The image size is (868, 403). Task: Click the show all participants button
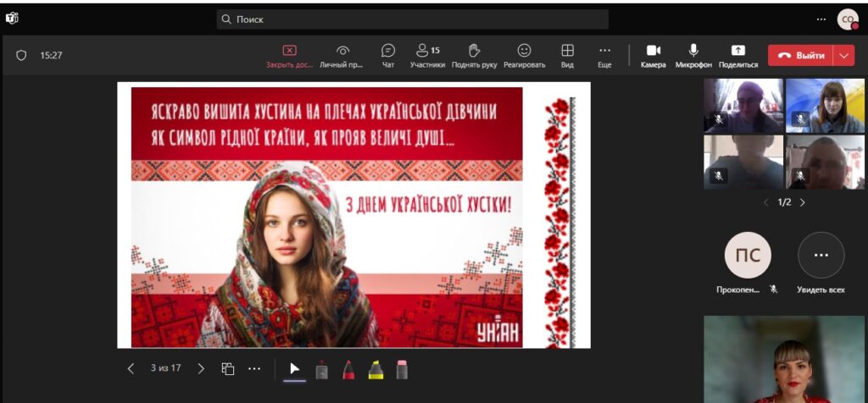coord(821,256)
